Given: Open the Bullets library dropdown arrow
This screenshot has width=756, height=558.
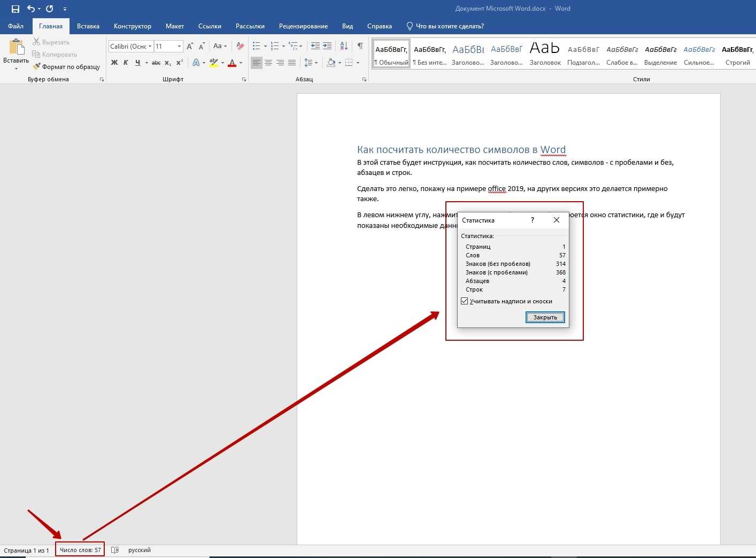Looking at the screenshot, I should 265,47.
